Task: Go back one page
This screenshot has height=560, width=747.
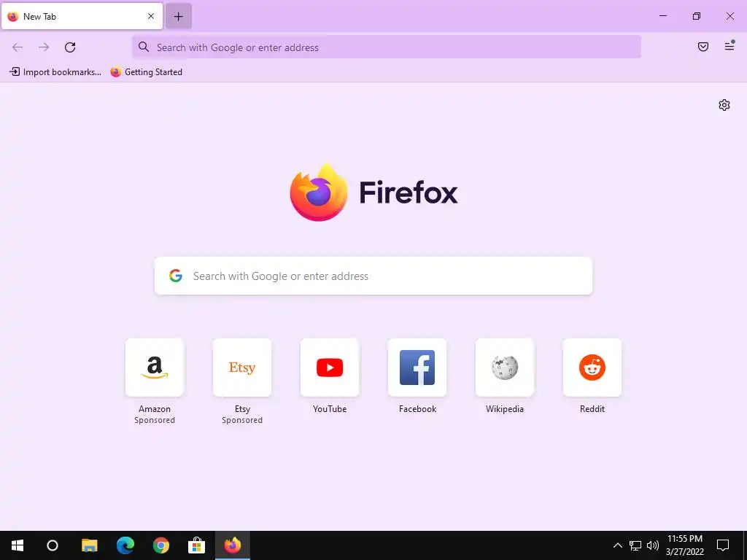Action: 18,47
